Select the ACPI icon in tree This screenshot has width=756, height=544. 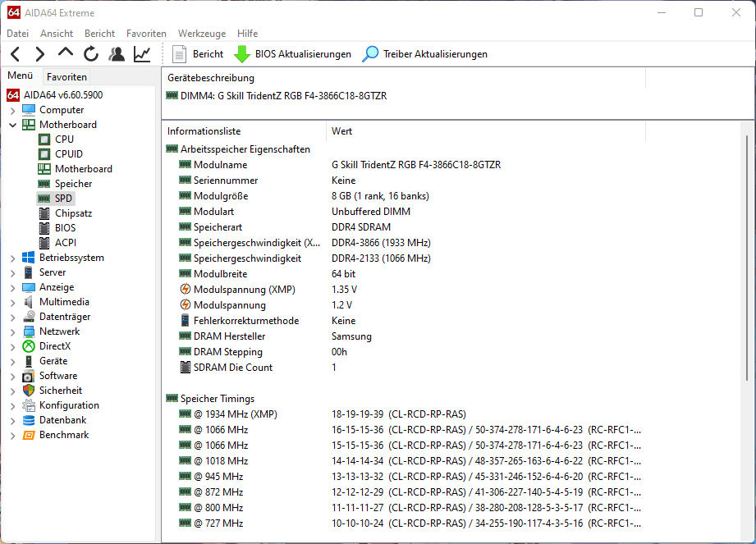pyautogui.click(x=44, y=243)
